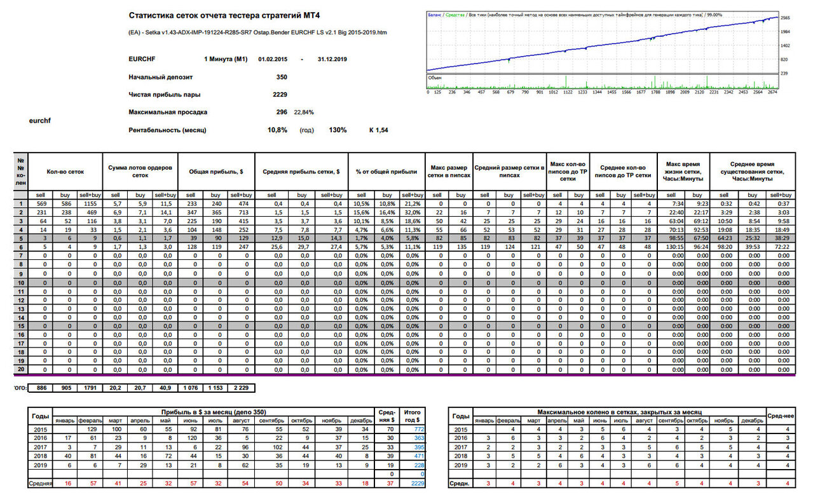Click the June 2016 profit cell 120
This screenshot has width=820, height=504.
pos(191,439)
